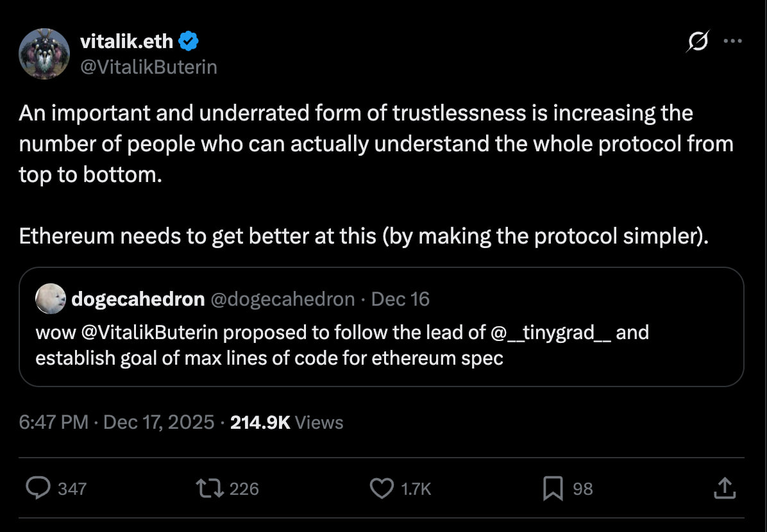
Task: Click the vitalik.eth display name
Action: [x=126, y=42]
